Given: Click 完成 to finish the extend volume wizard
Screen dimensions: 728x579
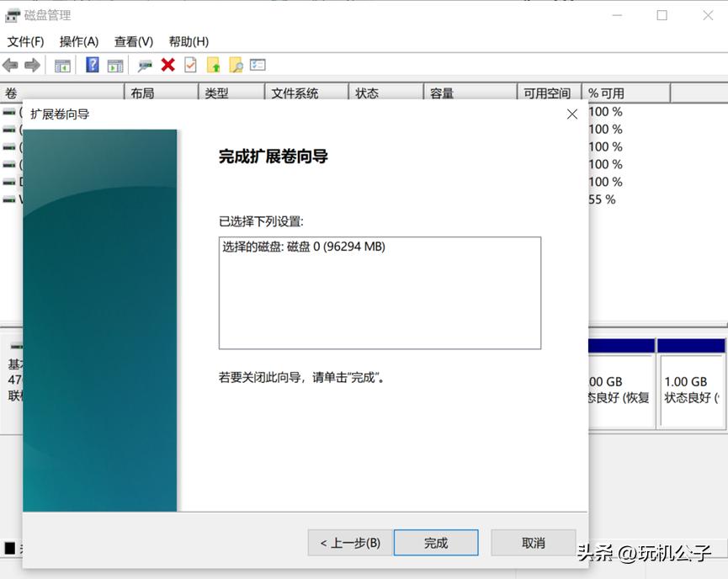Looking at the screenshot, I should coord(435,543).
